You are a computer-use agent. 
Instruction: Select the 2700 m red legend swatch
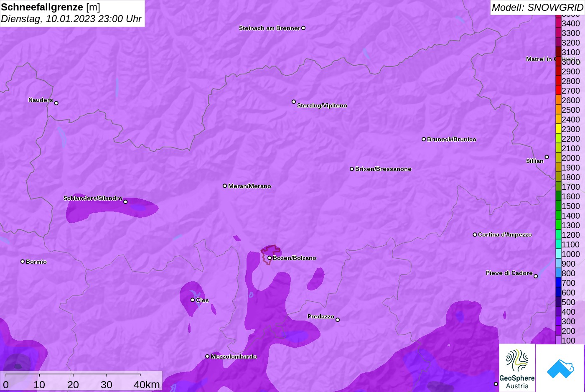coord(558,90)
